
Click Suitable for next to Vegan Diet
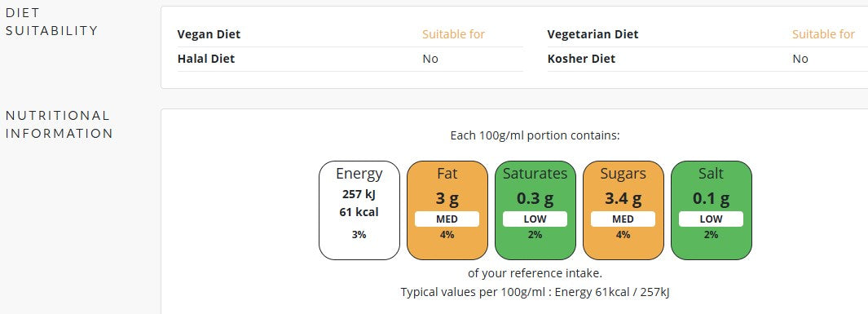coord(453,34)
